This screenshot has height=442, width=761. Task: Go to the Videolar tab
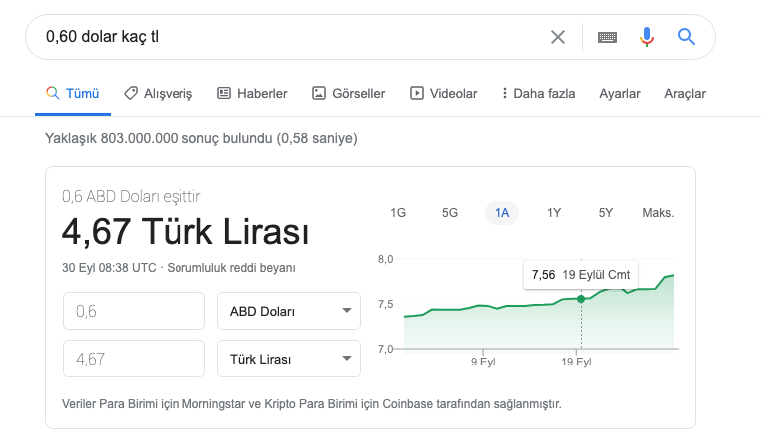[444, 93]
